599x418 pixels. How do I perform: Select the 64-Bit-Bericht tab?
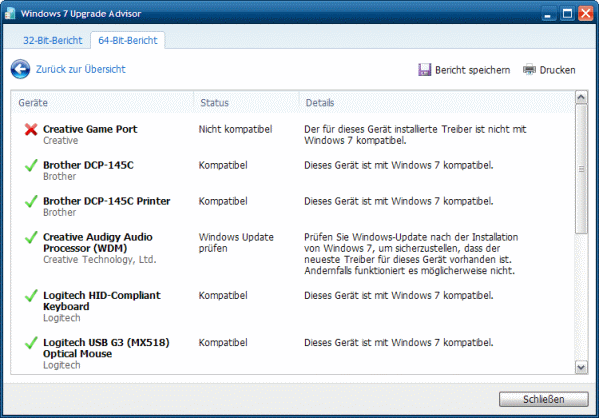(128, 41)
